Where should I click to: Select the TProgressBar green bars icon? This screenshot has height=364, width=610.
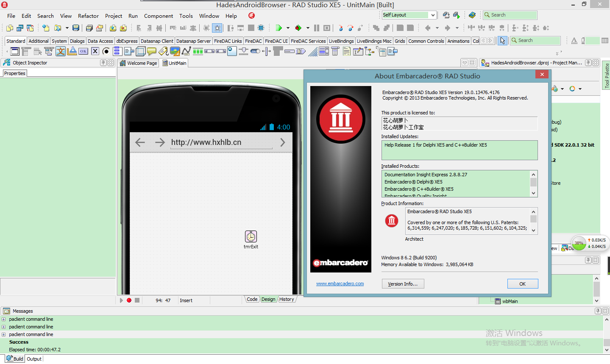[x=198, y=51]
